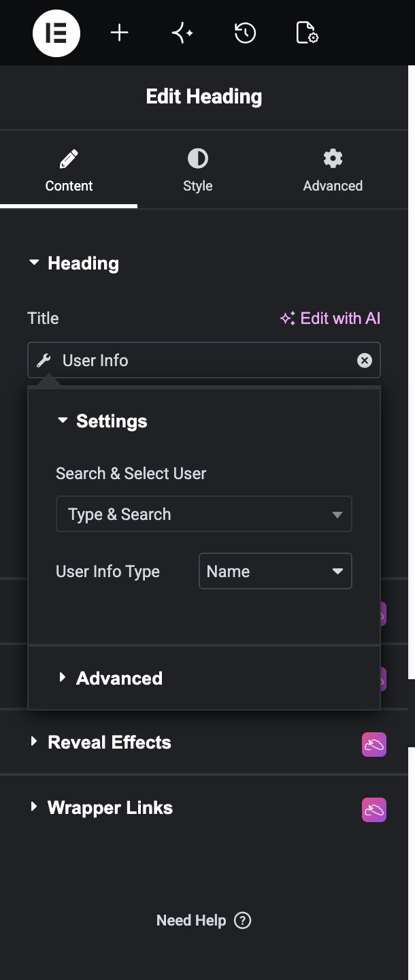The width and height of the screenshot is (415, 980).
Task: Collapse the Settings section in popup
Action: click(x=102, y=421)
